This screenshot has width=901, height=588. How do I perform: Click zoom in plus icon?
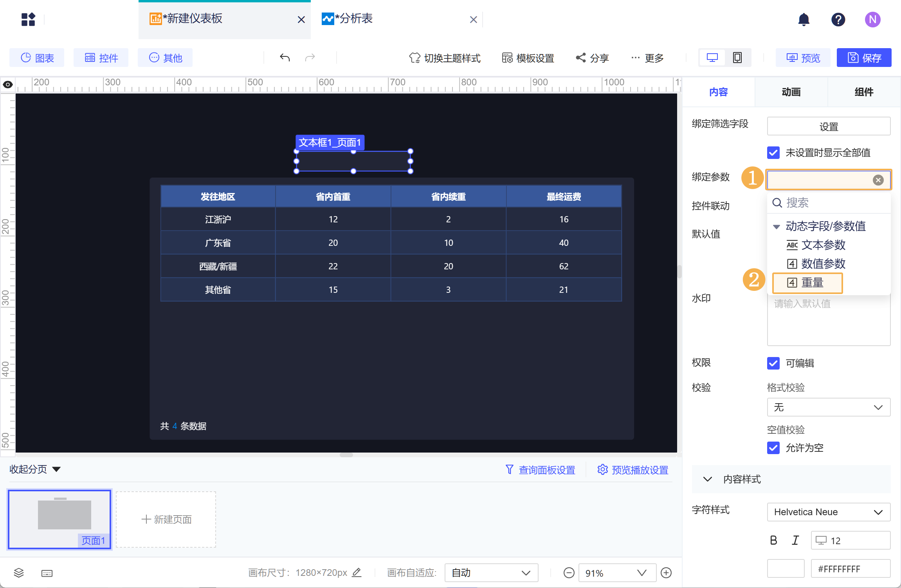[x=666, y=573]
